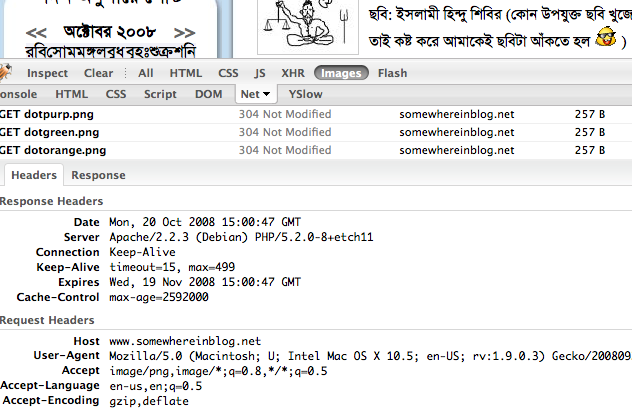
Task: Expand the GET dotpurp.png request
Action: (x=46, y=114)
